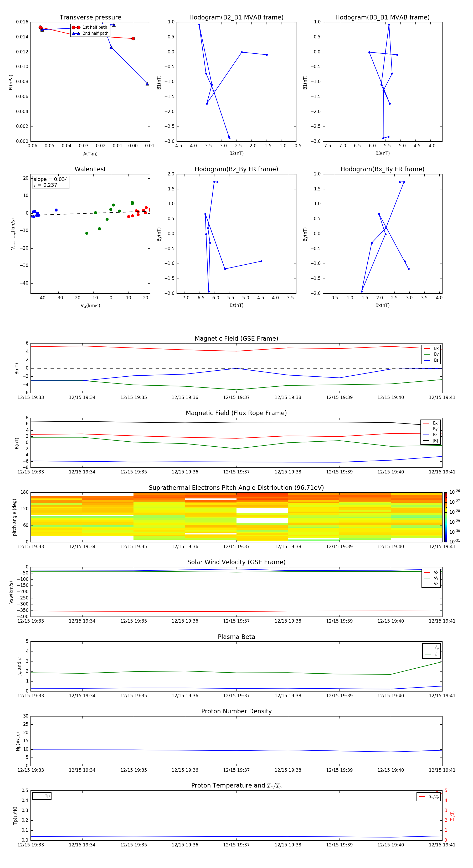Click the 'By' entry in GSE magnetic legend
Image resolution: width=473 pixels, height=868 pixels.
point(431,354)
